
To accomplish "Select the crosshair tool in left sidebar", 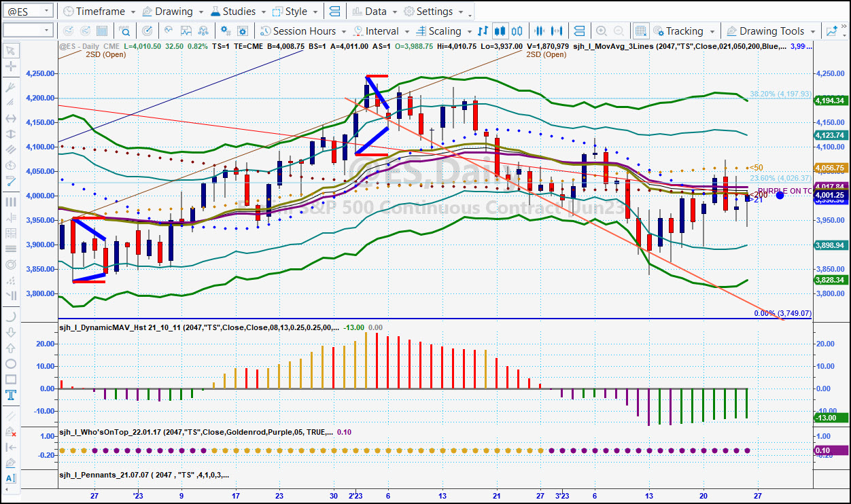I will coord(10,67).
